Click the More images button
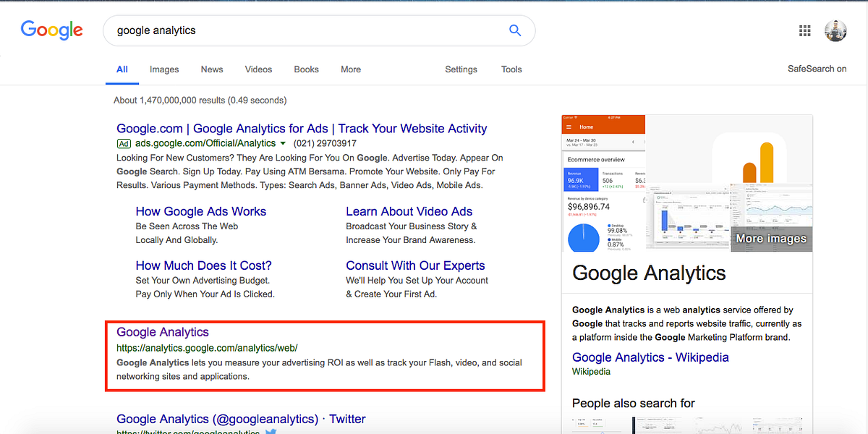 [771, 238]
